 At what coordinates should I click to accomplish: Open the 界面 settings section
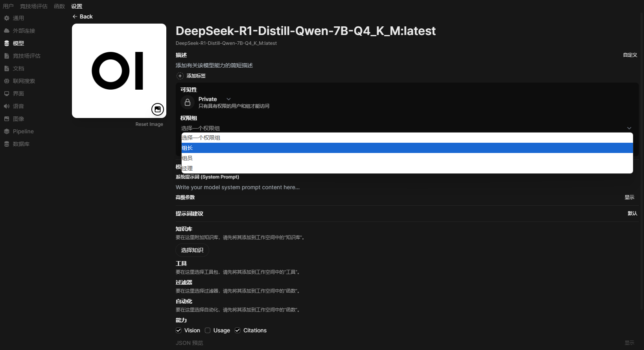[18, 94]
